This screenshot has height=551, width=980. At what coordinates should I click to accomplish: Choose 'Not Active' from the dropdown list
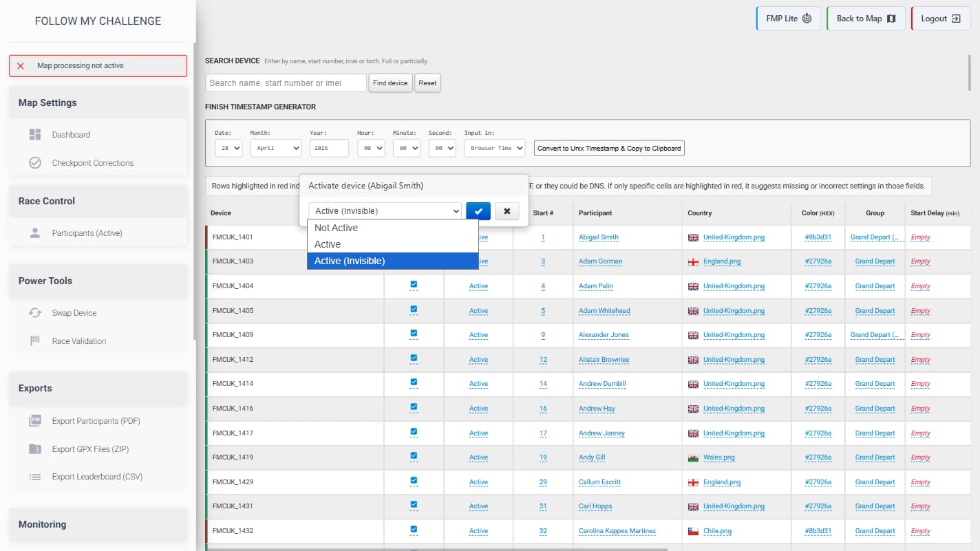336,228
